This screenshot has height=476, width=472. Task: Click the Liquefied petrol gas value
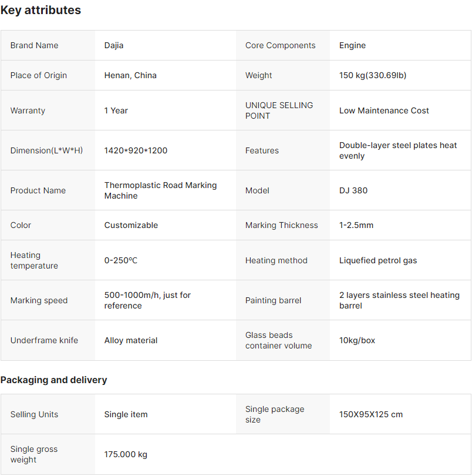coord(378,260)
